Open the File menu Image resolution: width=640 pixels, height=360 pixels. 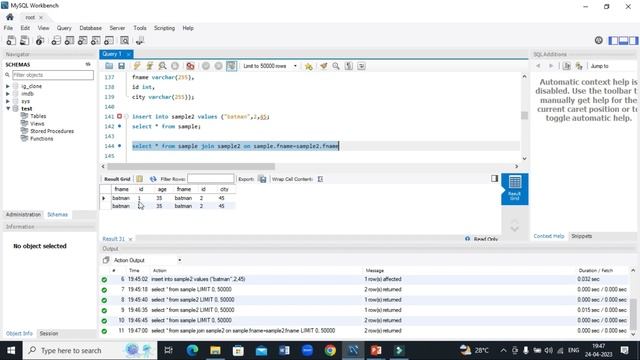[x=8, y=28]
